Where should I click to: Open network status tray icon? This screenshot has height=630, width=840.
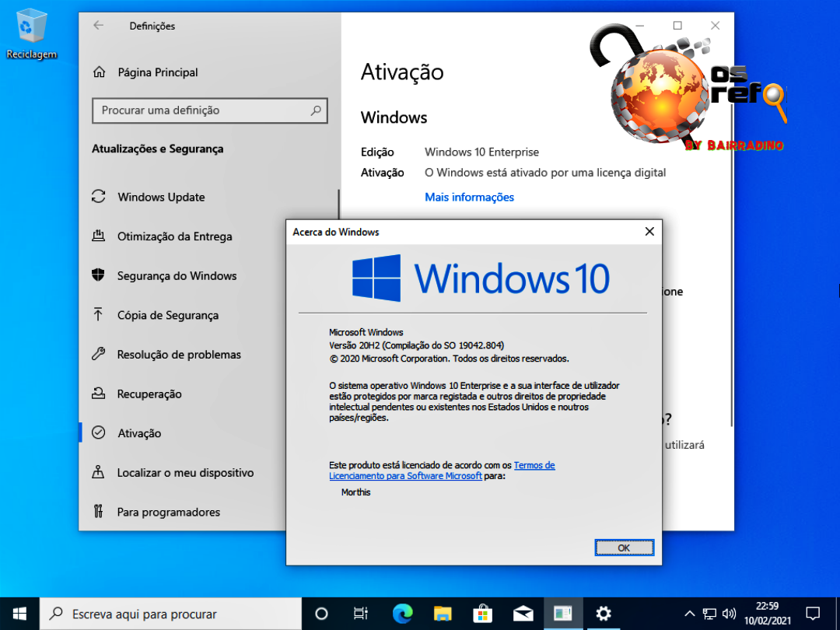(709, 614)
